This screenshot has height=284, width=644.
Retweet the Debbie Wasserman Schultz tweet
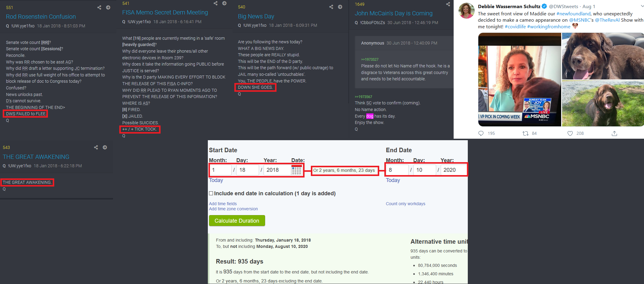[x=525, y=133]
